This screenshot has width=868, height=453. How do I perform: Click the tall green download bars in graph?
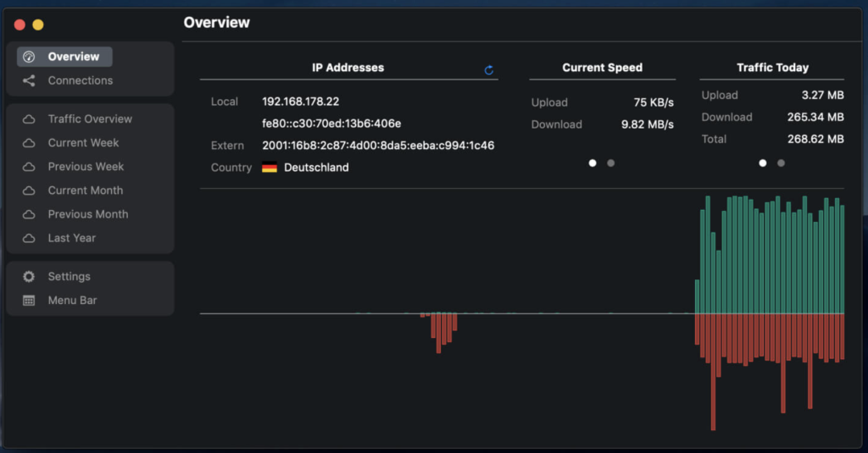pos(770,254)
